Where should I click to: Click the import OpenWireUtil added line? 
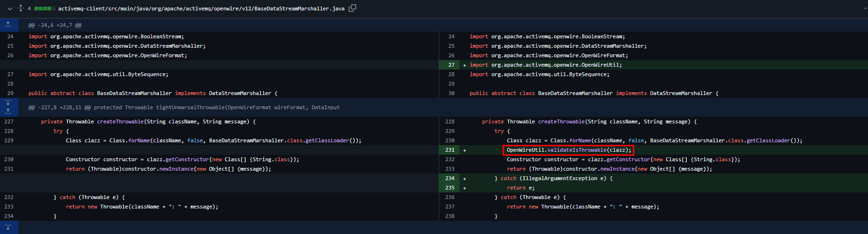tap(545, 65)
